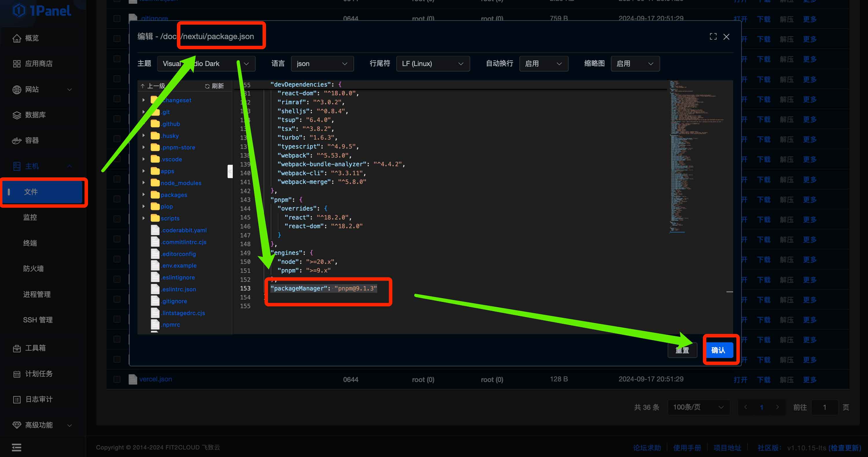Open the 缩略图 minimap dropdown
This screenshot has width=868, height=457.
tap(635, 64)
